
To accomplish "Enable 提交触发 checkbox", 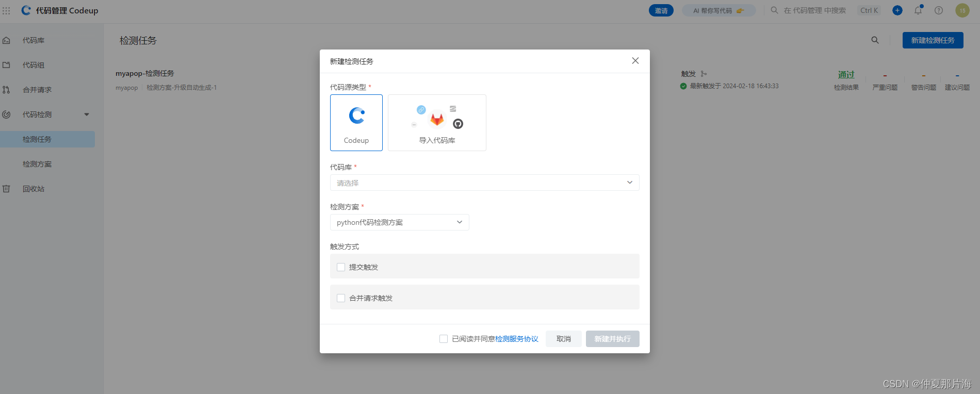I will point(341,267).
